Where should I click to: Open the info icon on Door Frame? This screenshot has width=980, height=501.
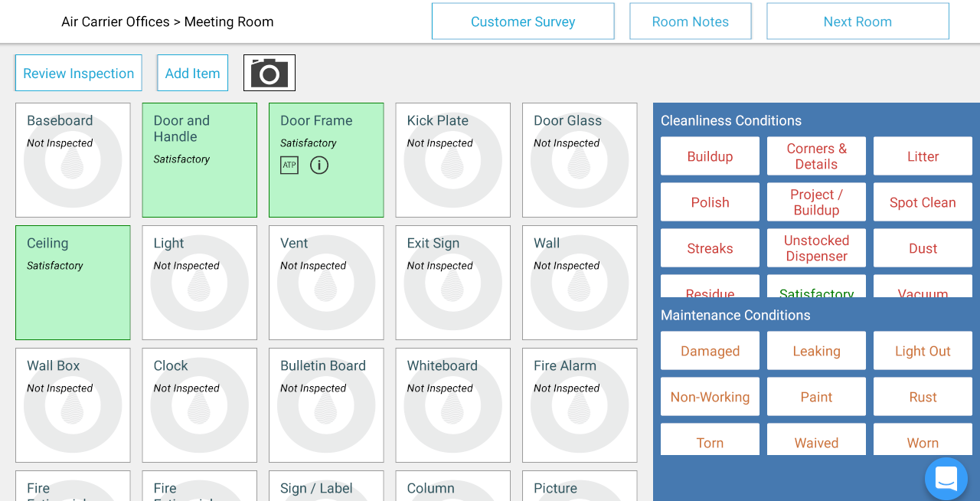[319, 165]
